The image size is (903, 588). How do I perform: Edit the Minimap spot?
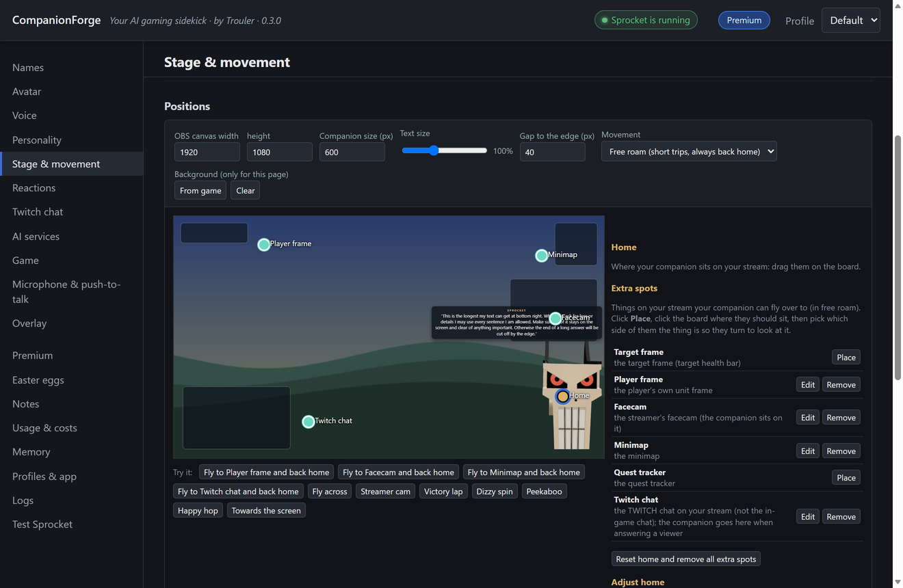808,451
